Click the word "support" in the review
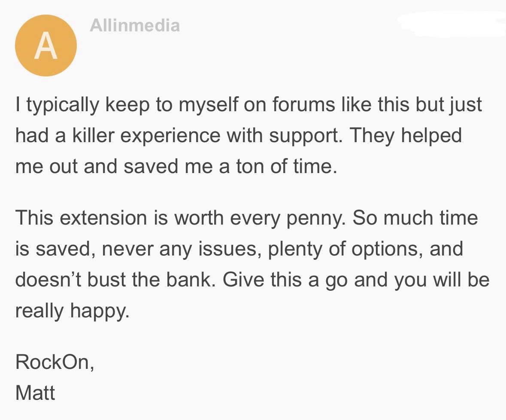The image size is (506, 420). (306, 136)
